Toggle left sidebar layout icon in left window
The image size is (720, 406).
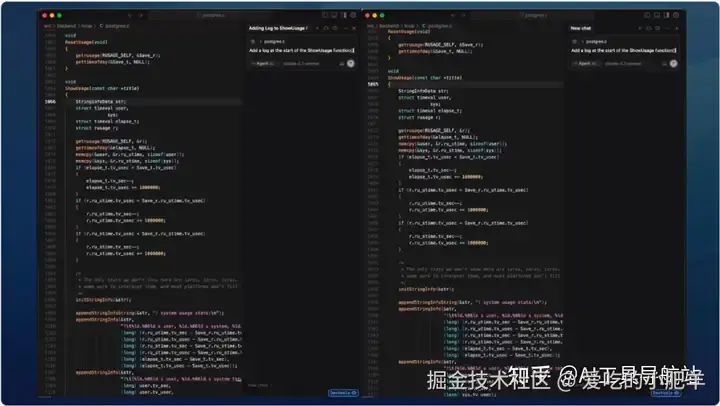(325, 15)
